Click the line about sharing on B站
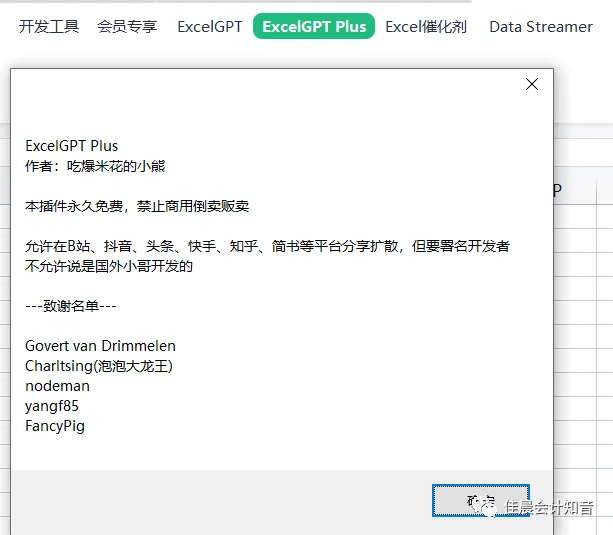613x535 pixels. click(x=267, y=246)
